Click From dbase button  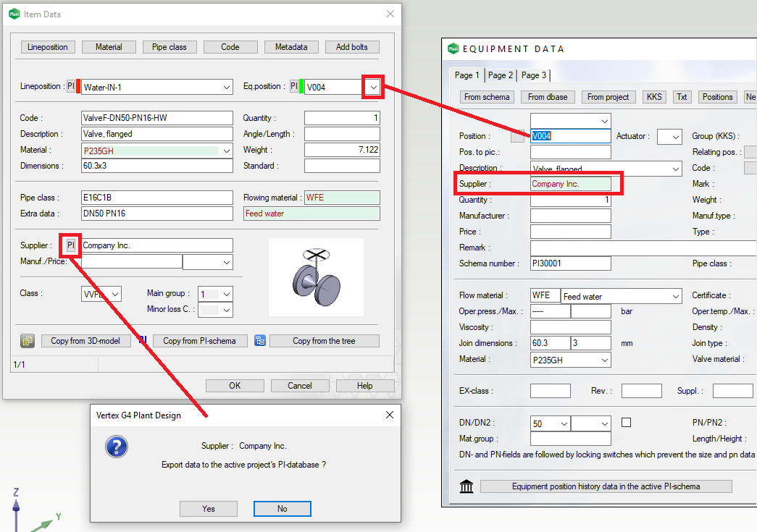point(548,97)
